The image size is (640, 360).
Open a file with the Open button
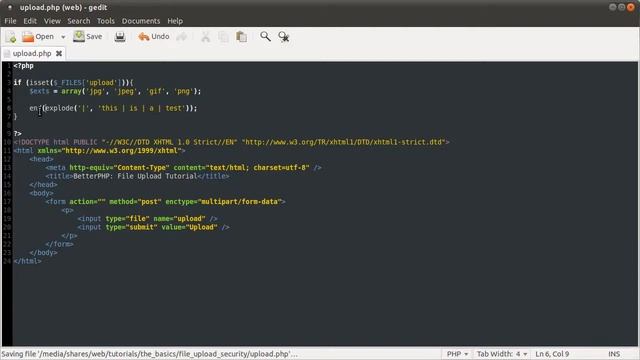pyautogui.click(x=38, y=37)
